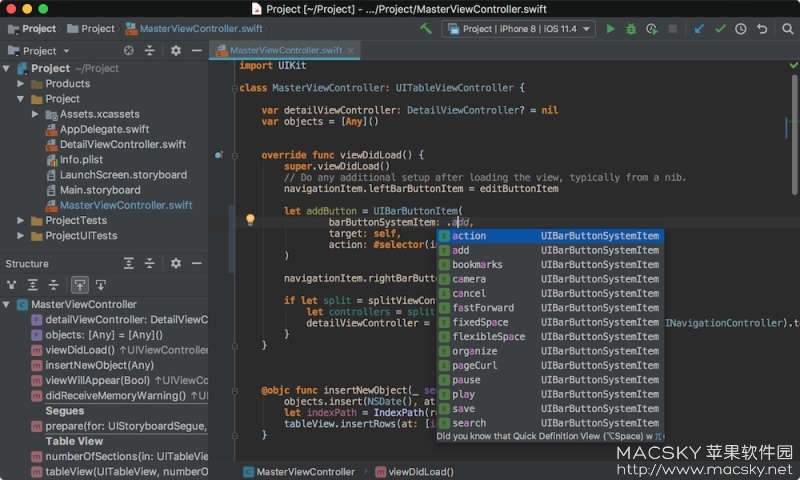Select pageCurl completion suggestion

(550, 365)
